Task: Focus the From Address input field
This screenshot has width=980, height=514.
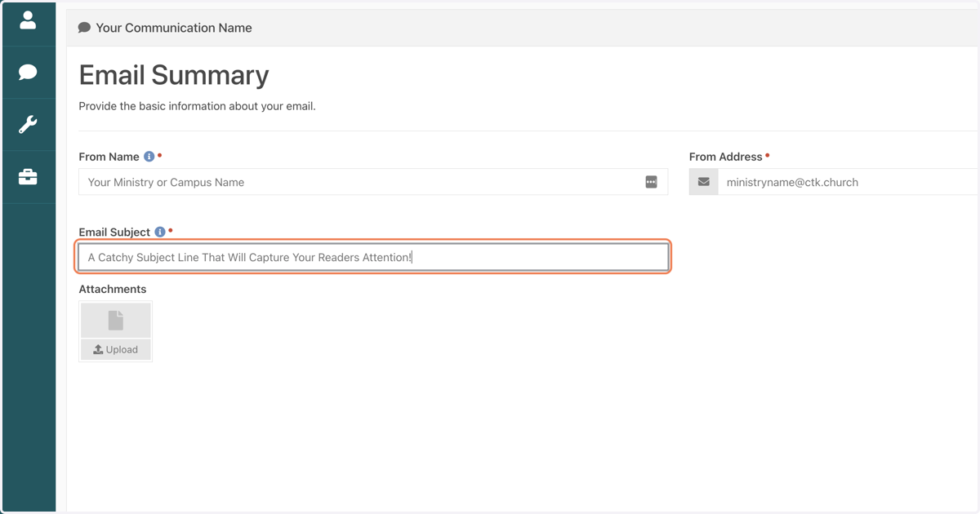Action: 848,182
